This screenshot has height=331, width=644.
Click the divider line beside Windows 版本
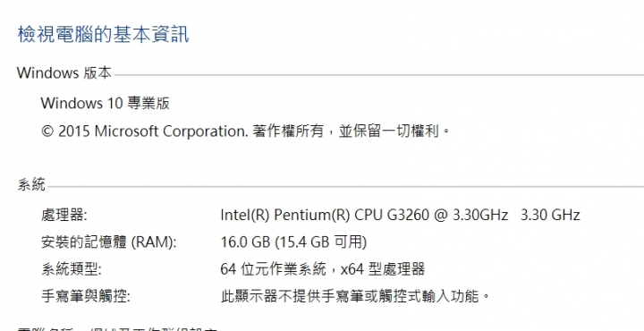[x=379, y=75]
